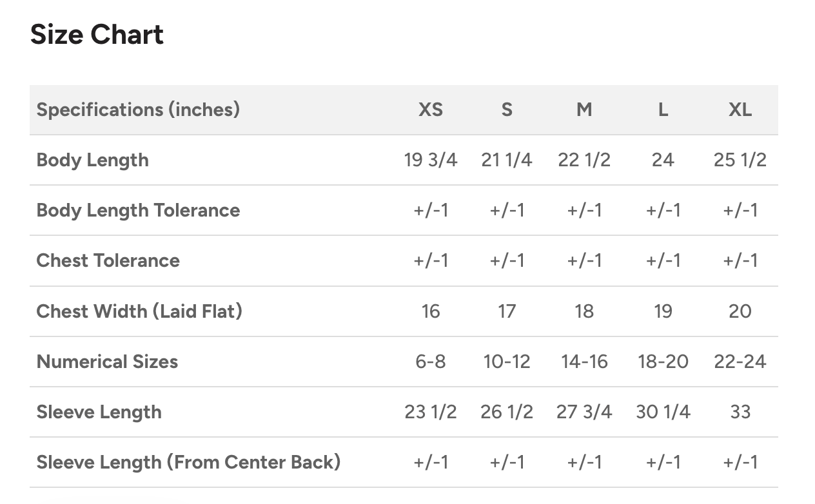This screenshot has height=504, width=815.
Task: Click the numerical sizes 14-16 cell
Action: [x=584, y=362]
